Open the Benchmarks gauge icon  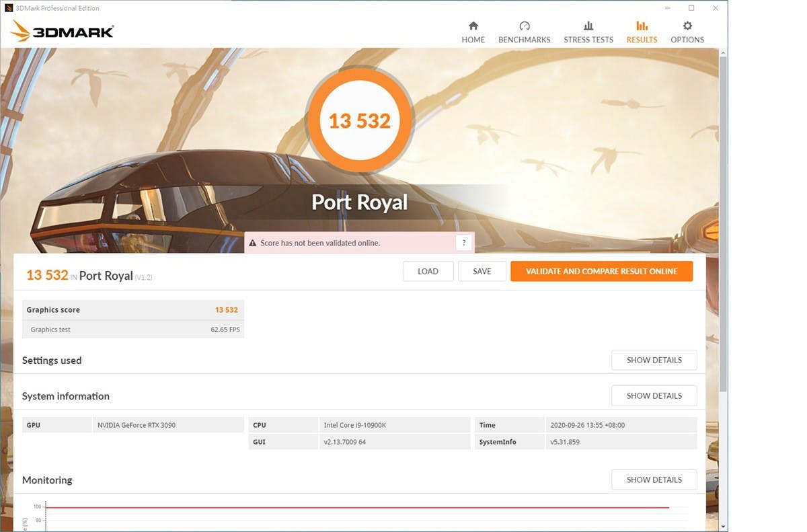[x=525, y=26]
